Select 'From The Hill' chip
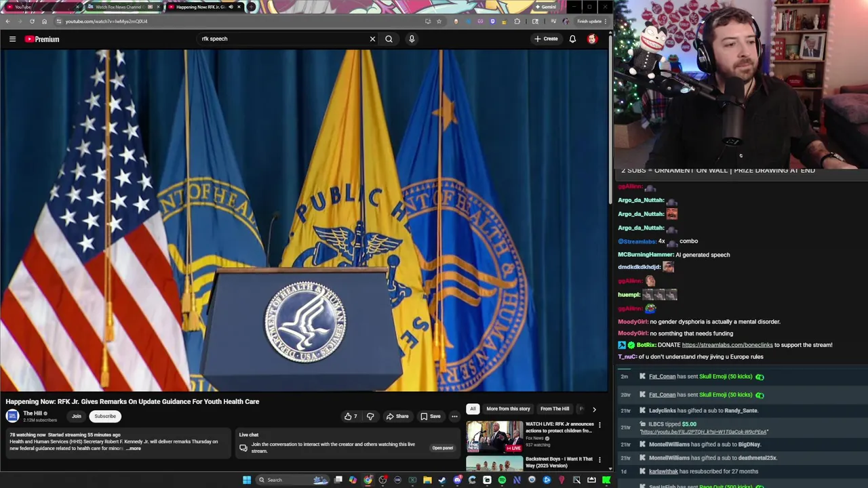The height and width of the screenshot is (488, 868). tap(555, 409)
